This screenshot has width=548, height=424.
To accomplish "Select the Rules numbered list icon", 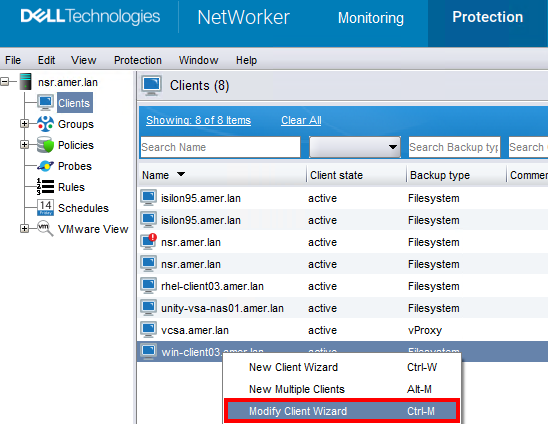I will pos(45,187).
